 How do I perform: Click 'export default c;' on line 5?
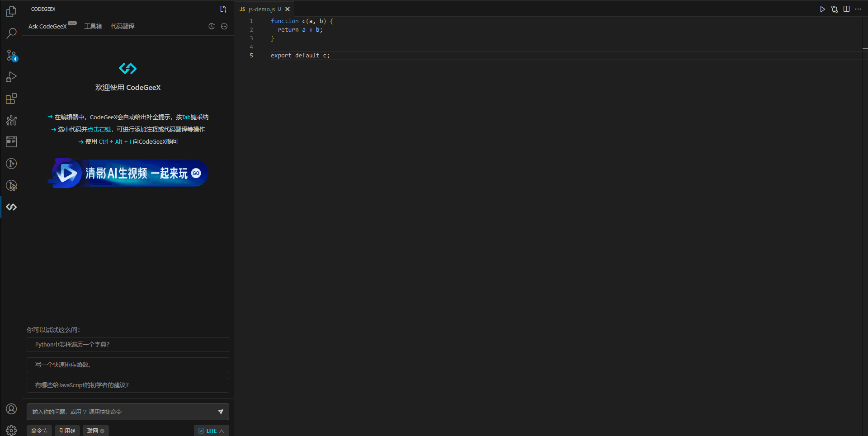click(x=300, y=55)
